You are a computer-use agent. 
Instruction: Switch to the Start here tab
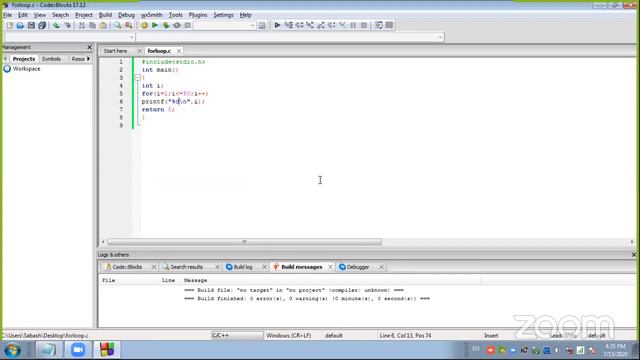(x=116, y=51)
